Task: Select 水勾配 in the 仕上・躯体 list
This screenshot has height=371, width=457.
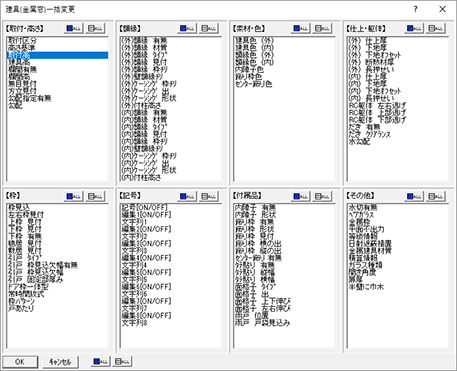Action: (359, 142)
